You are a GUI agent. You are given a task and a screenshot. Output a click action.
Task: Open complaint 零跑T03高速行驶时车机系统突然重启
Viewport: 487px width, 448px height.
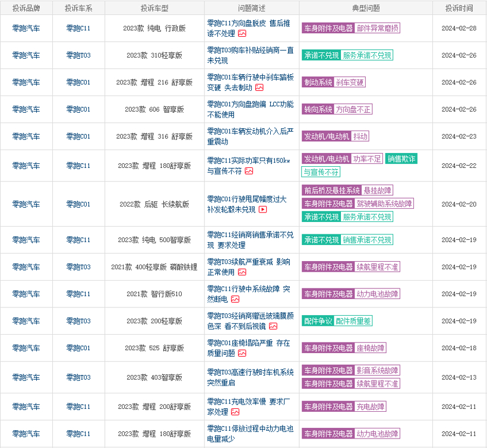click(251, 377)
